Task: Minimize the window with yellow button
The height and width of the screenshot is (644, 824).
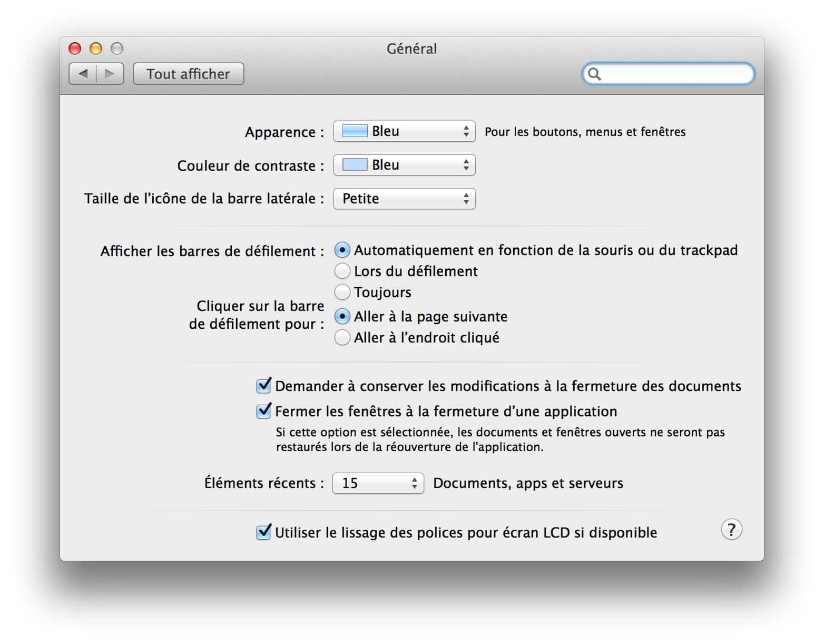Action: pyautogui.click(x=96, y=48)
